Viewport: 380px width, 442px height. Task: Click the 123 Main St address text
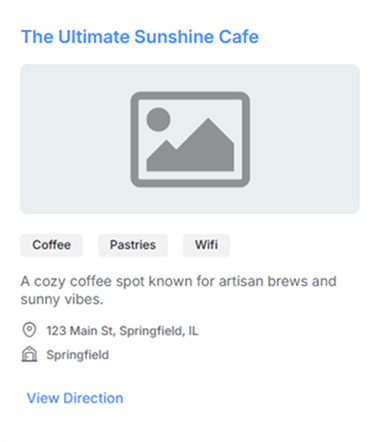tap(122, 331)
